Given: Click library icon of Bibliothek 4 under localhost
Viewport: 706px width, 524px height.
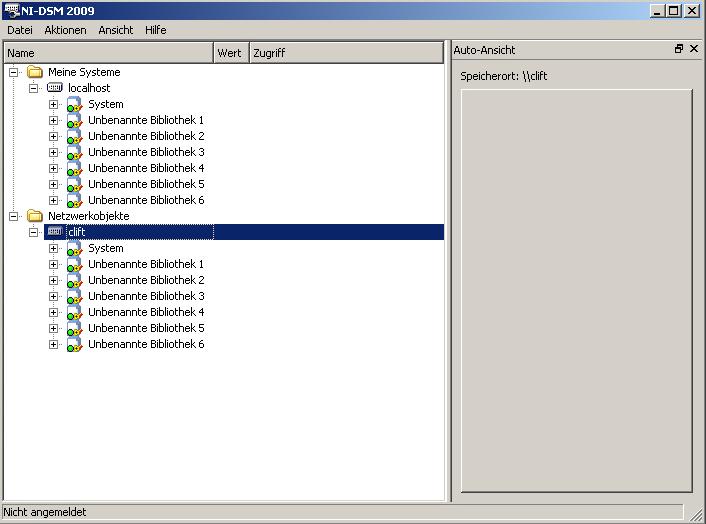Looking at the screenshot, I should click(x=74, y=168).
